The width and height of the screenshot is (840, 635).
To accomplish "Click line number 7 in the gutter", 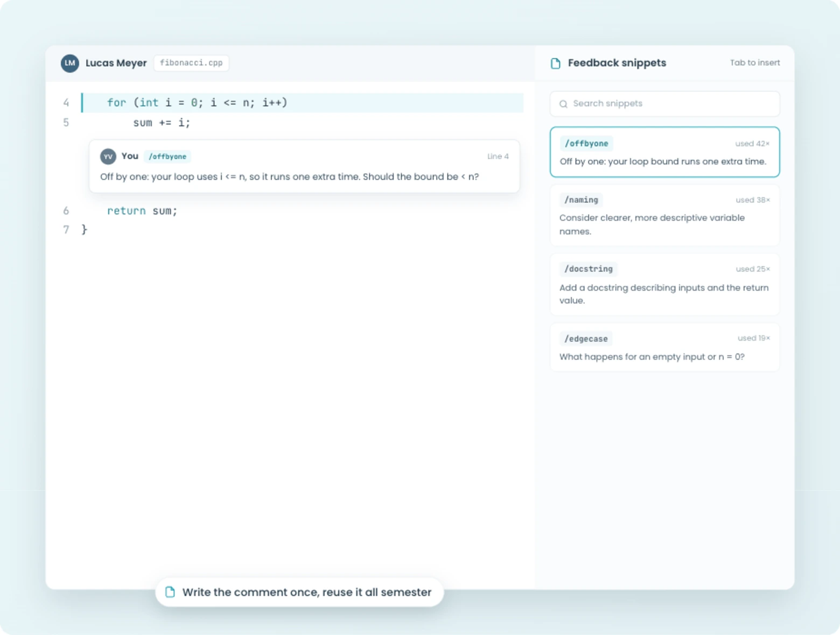I will pos(66,230).
